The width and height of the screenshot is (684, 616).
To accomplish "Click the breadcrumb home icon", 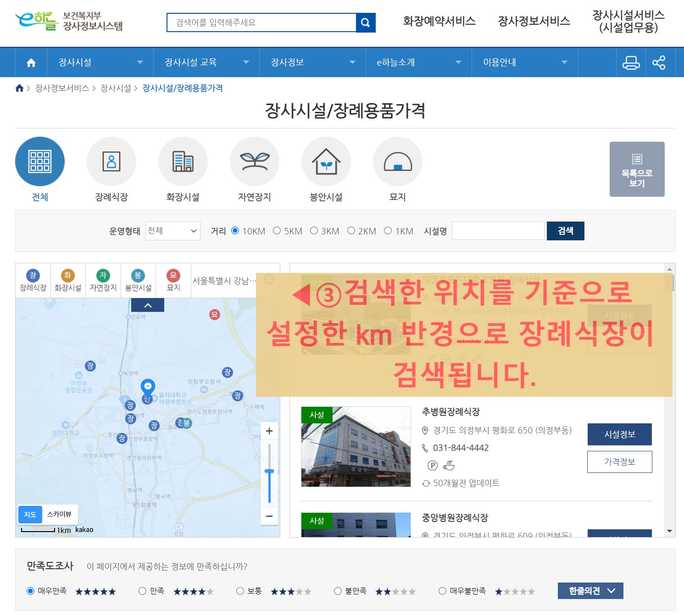I will click(19, 88).
